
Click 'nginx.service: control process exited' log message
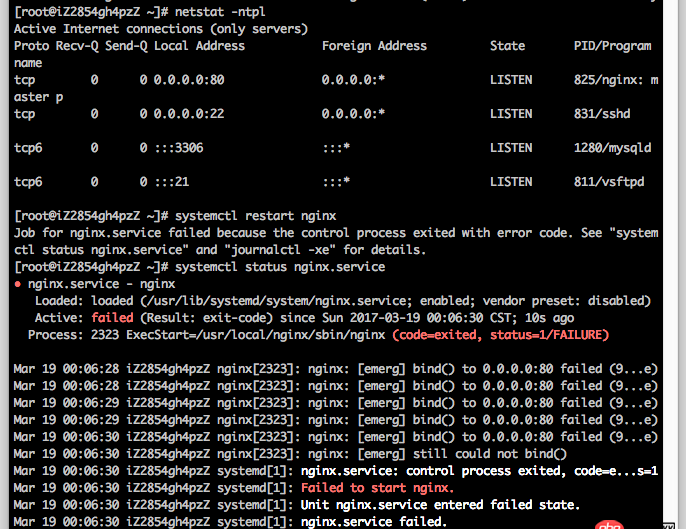(480, 471)
